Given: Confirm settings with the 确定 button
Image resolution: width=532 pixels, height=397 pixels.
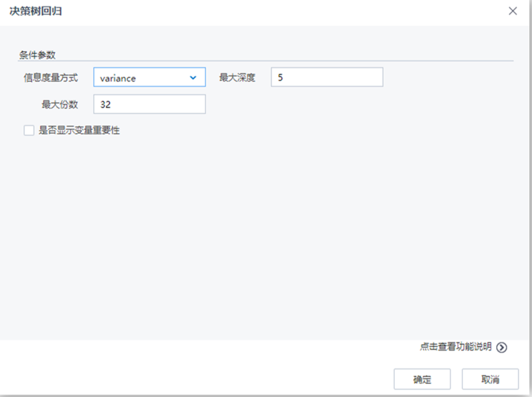Looking at the screenshot, I should pyautogui.click(x=422, y=378).
